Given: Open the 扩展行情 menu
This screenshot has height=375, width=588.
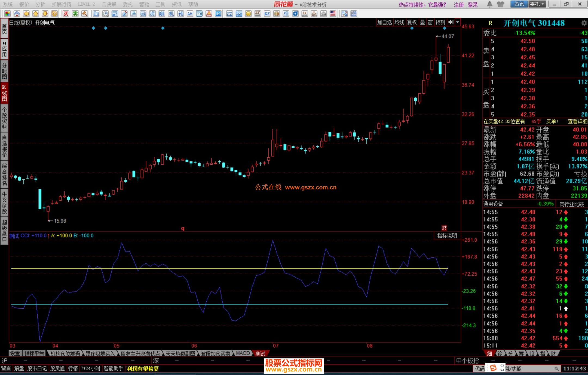Looking at the screenshot, I should [x=62, y=4].
